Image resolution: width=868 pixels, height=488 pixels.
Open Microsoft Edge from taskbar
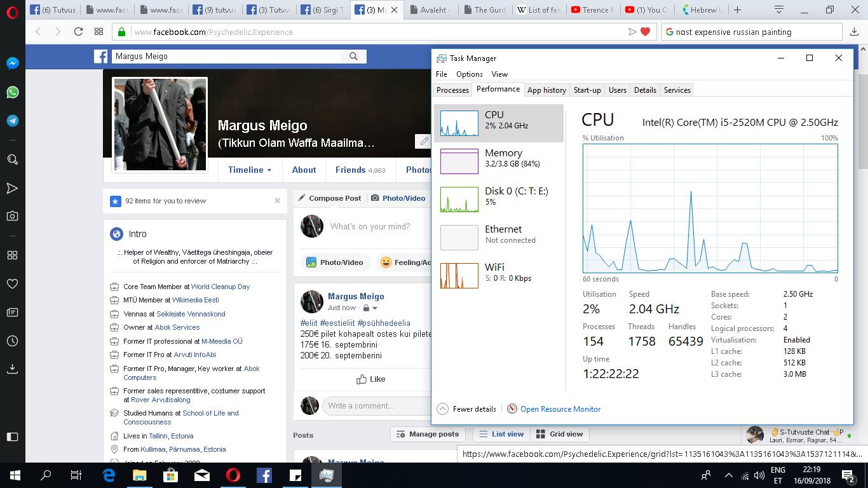click(x=109, y=475)
